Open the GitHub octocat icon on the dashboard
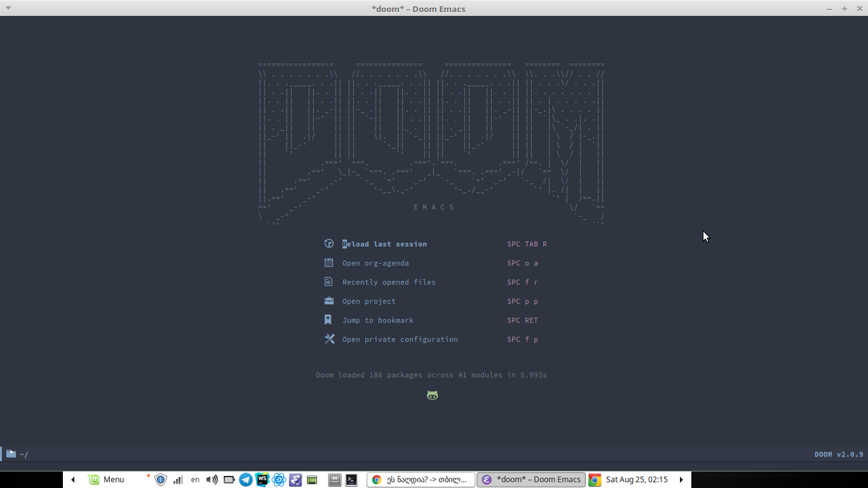The image size is (868, 488). [x=433, y=395]
